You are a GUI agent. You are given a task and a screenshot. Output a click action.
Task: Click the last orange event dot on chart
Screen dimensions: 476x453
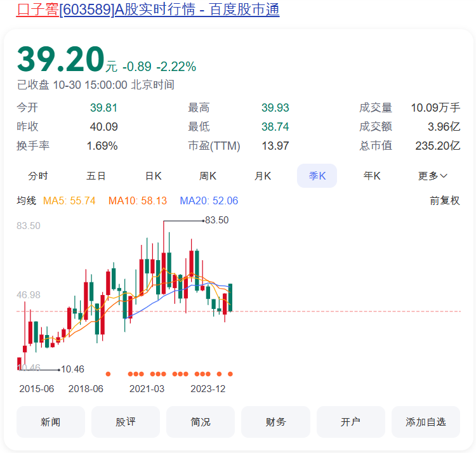click(230, 374)
